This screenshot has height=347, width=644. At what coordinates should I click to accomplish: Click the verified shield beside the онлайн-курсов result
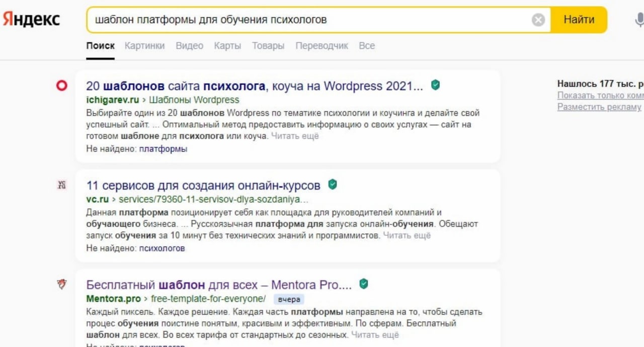[332, 185]
